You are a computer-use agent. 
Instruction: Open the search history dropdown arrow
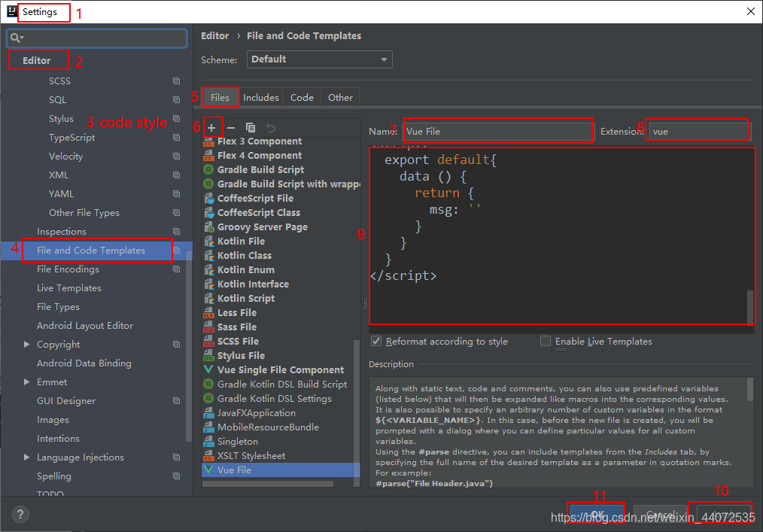(22, 38)
